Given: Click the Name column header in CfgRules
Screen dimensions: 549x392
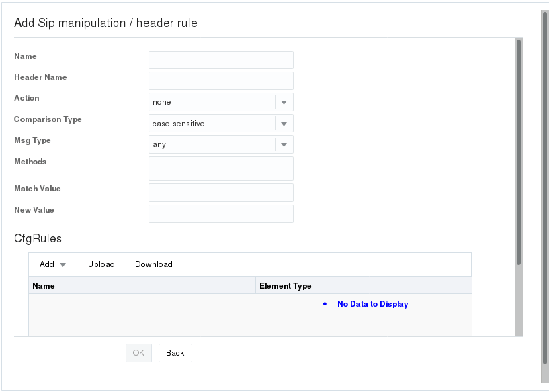Looking at the screenshot, I should click(x=44, y=285).
